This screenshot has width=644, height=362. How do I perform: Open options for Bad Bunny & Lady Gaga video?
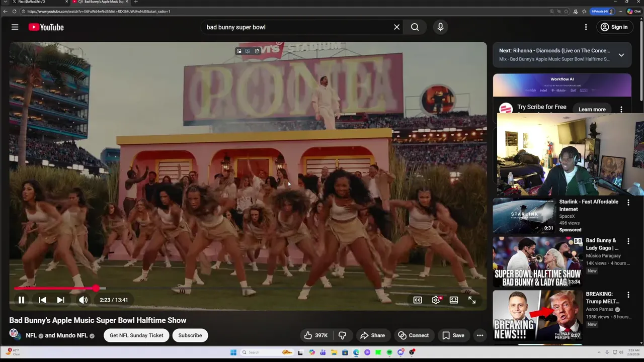click(x=628, y=241)
